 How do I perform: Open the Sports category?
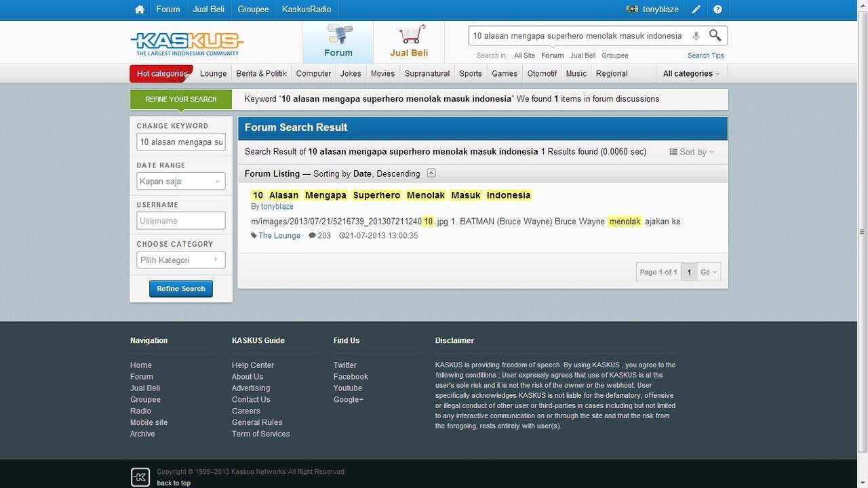point(470,73)
